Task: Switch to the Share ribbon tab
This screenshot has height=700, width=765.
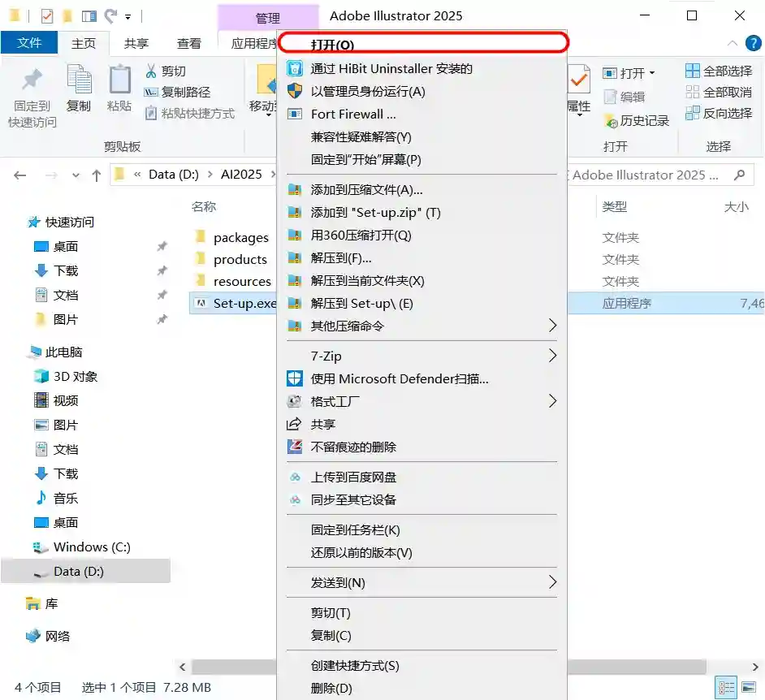Action: point(136,44)
